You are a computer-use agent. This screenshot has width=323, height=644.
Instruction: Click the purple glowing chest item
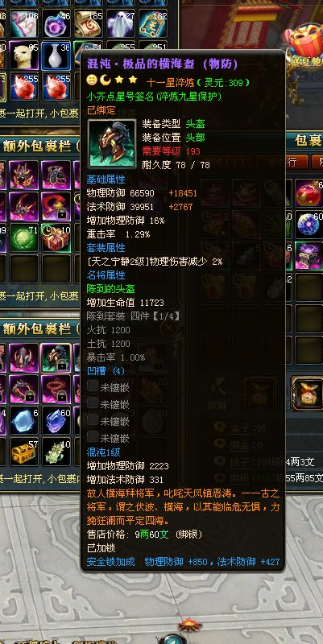coord(309,255)
